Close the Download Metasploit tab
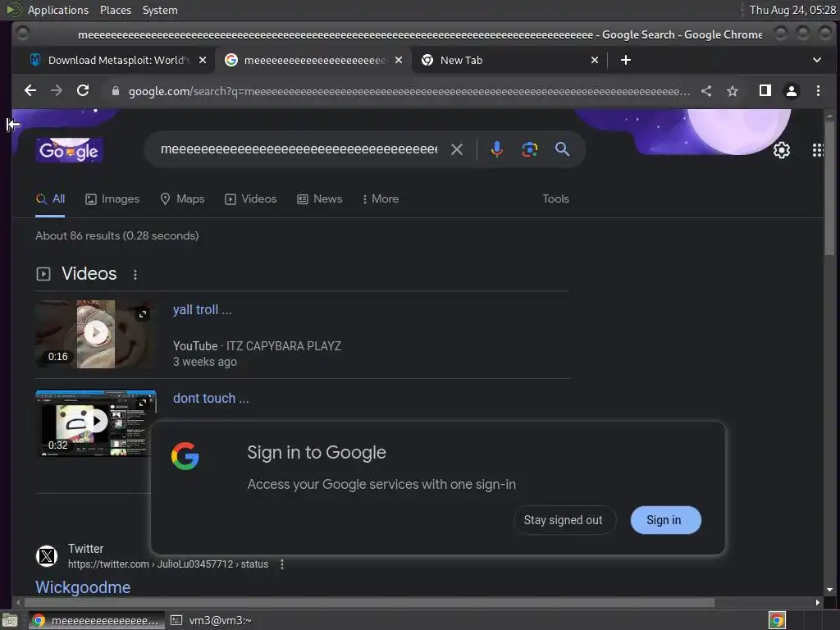The width and height of the screenshot is (840, 630). (203, 60)
